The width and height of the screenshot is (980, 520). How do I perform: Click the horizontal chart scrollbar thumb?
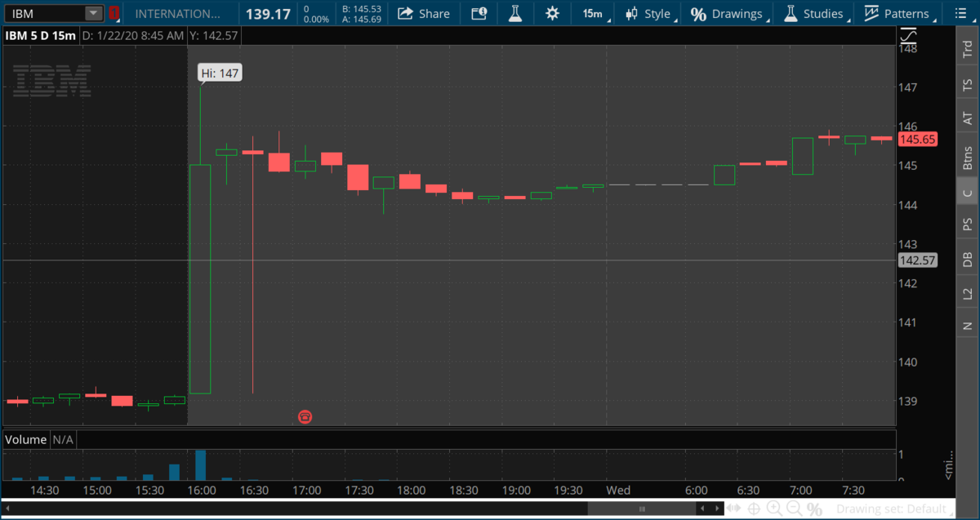click(x=641, y=509)
